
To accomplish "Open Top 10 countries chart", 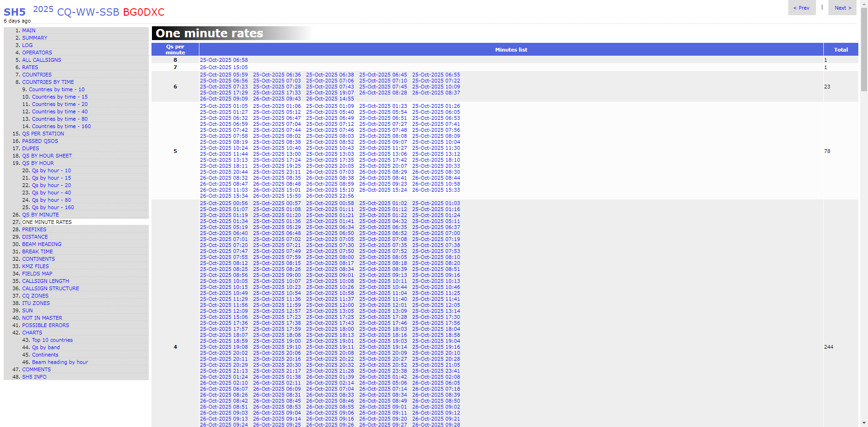I will [x=52, y=340].
